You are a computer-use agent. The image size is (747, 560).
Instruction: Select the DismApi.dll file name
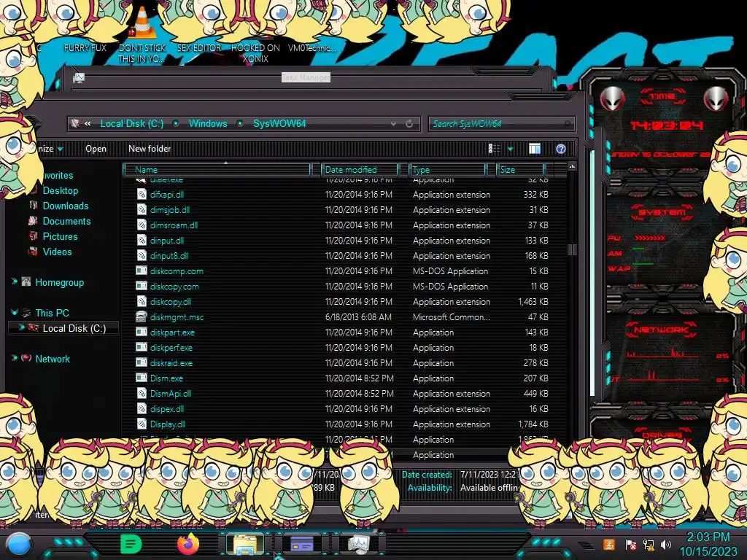(171, 393)
